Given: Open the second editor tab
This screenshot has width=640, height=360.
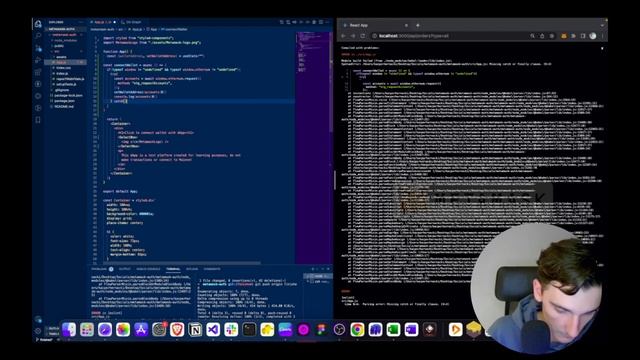Looking at the screenshot, I should 131,22.
